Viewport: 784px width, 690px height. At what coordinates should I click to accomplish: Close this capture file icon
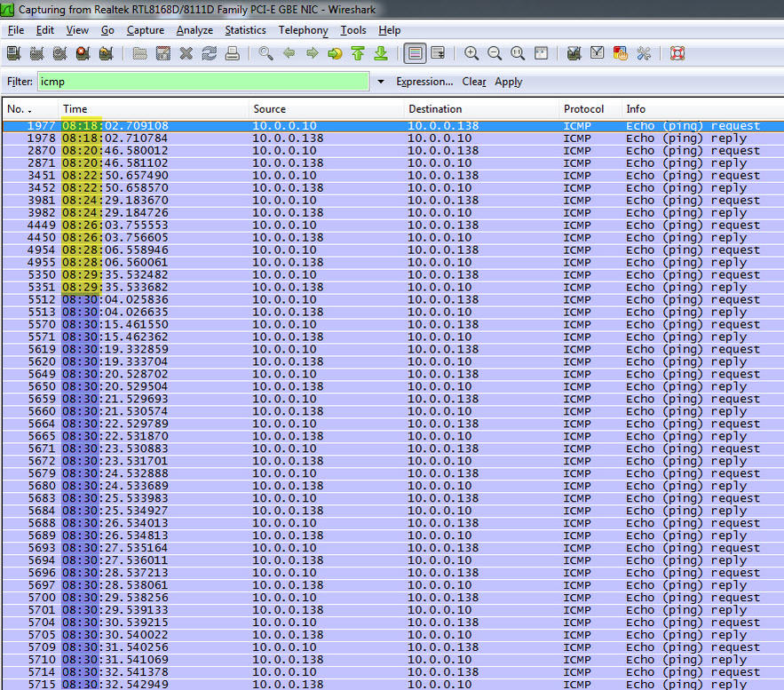(x=186, y=53)
